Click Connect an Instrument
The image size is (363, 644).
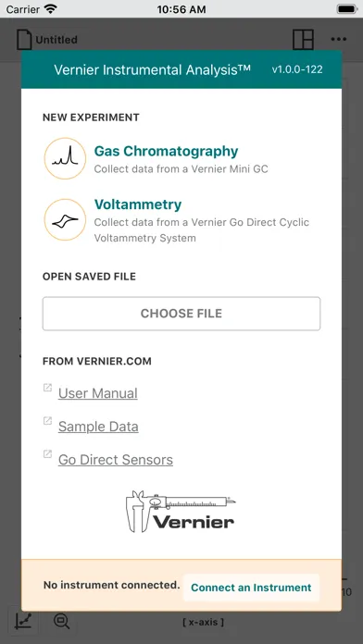click(x=251, y=588)
